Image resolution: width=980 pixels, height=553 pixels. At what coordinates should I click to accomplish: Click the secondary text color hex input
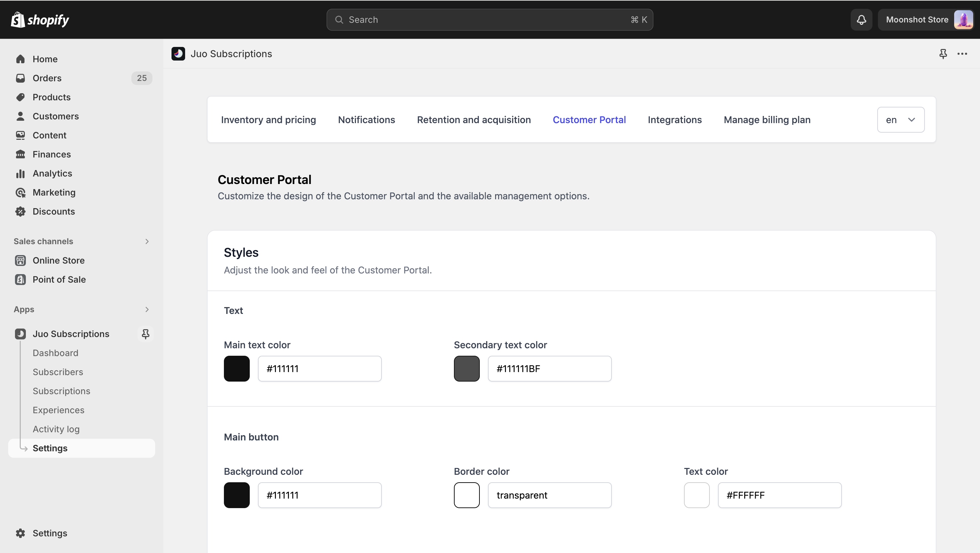pos(549,369)
